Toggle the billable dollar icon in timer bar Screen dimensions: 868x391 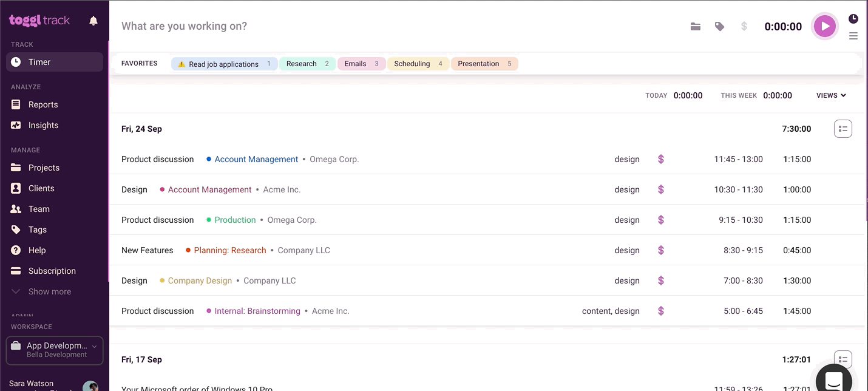click(x=744, y=27)
